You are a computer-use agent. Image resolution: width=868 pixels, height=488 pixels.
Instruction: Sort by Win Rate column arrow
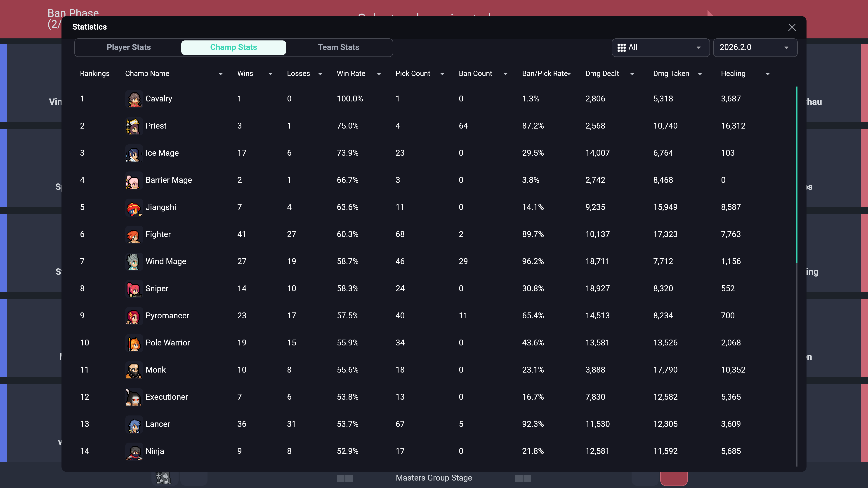379,74
